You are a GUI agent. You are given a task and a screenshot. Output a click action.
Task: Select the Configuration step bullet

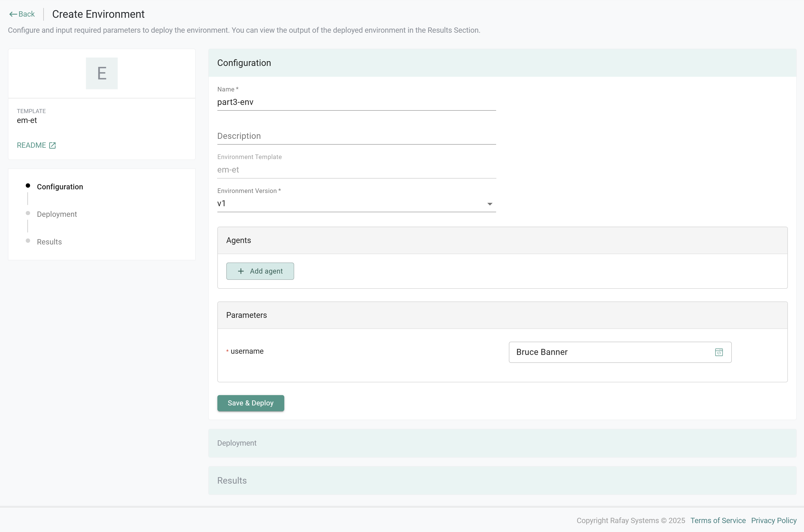28,186
